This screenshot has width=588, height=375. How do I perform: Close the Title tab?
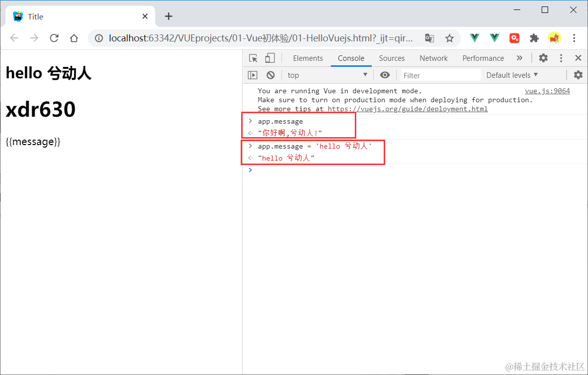click(145, 16)
